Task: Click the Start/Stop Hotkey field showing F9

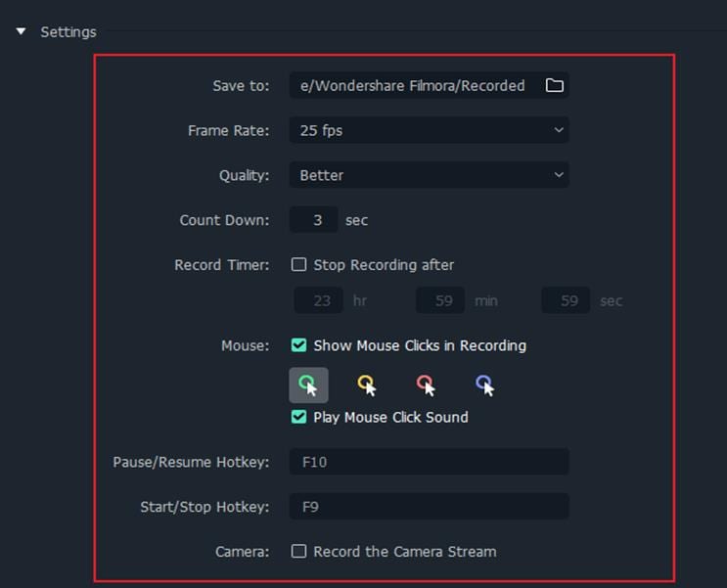Action: coord(430,507)
